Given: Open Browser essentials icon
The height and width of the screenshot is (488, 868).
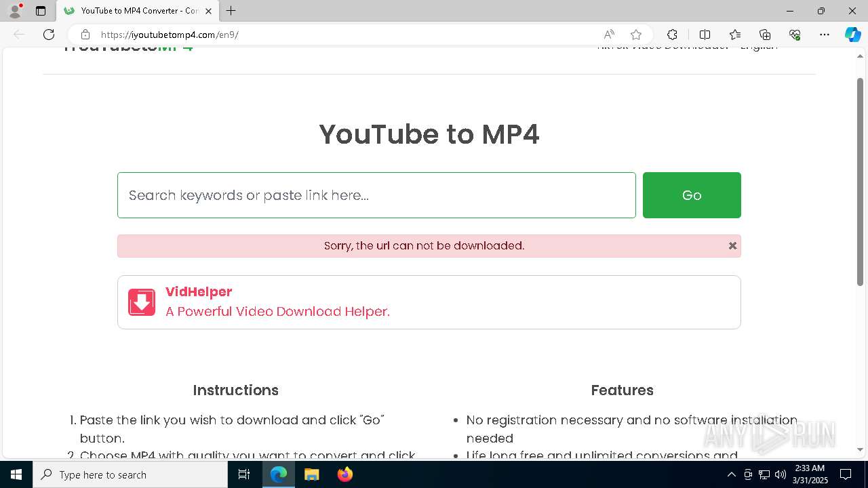Looking at the screenshot, I should click(795, 35).
